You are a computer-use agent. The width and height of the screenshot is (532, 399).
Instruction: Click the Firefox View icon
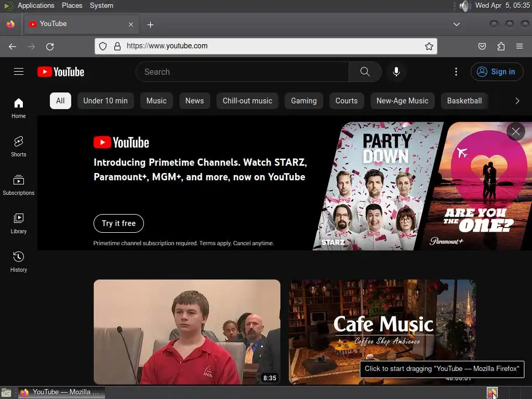click(x=10, y=24)
